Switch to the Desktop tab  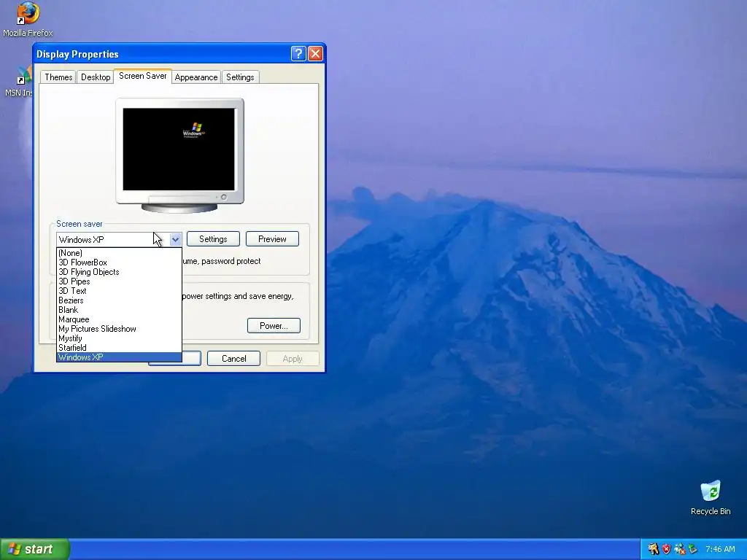pyautogui.click(x=96, y=77)
